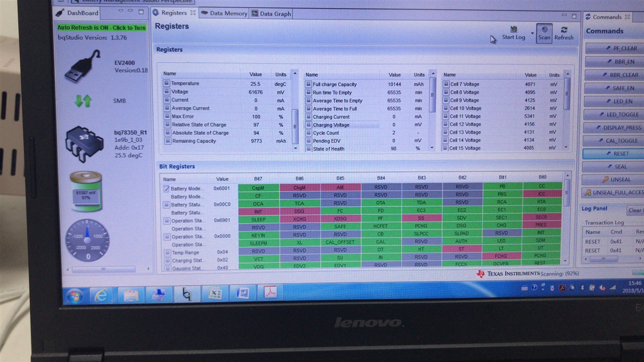Click the Refresh toolbar icon
644x362 pixels.
[564, 30]
